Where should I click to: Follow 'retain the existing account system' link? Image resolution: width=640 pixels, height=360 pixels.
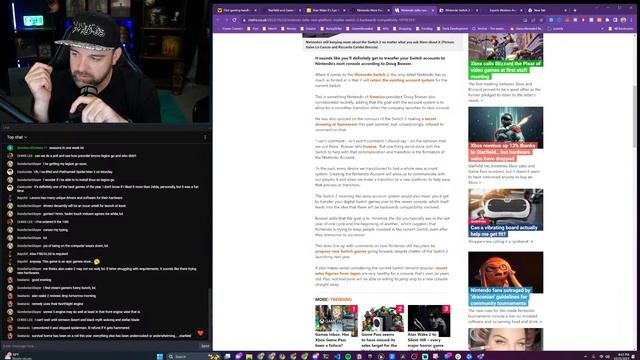402,80
